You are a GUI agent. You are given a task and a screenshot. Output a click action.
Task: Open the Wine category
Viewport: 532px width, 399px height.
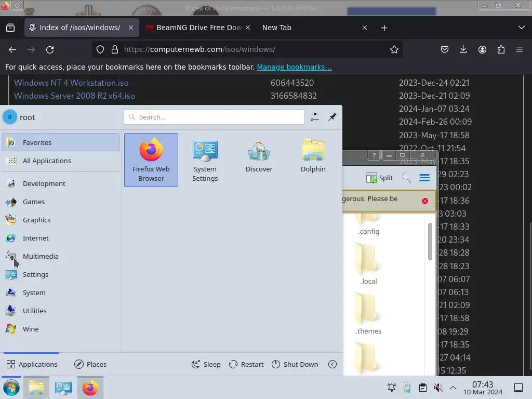(x=61, y=329)
